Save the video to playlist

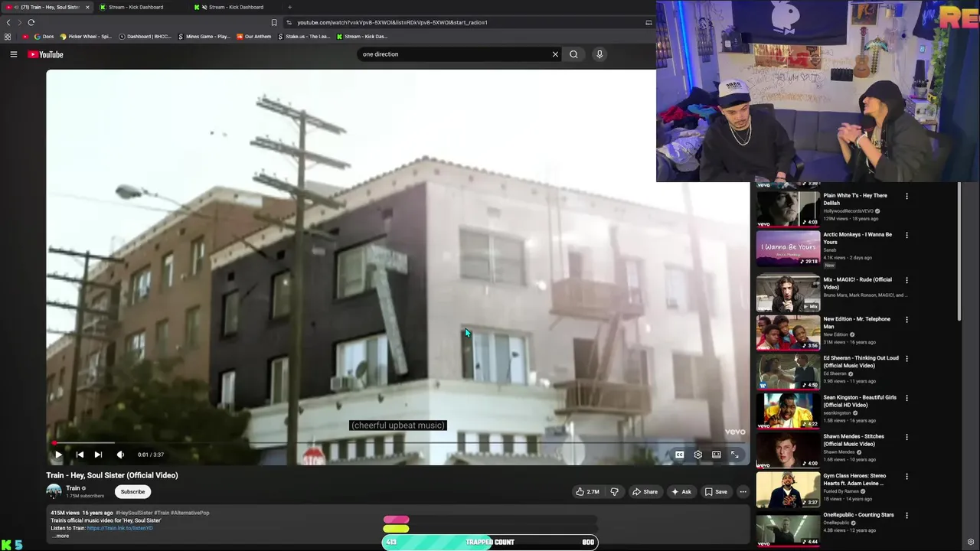[x=717, y=491]
